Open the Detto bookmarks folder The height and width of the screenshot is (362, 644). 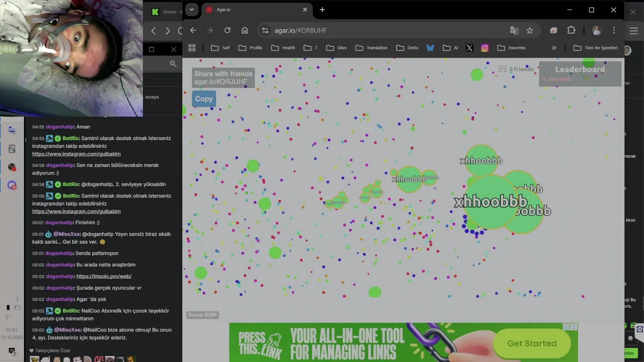point(408,48)
